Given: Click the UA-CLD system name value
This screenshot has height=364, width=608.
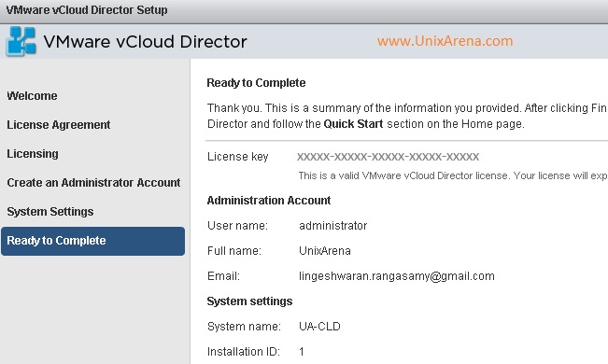Looking at the screenshot, I should tap(319, 327).
